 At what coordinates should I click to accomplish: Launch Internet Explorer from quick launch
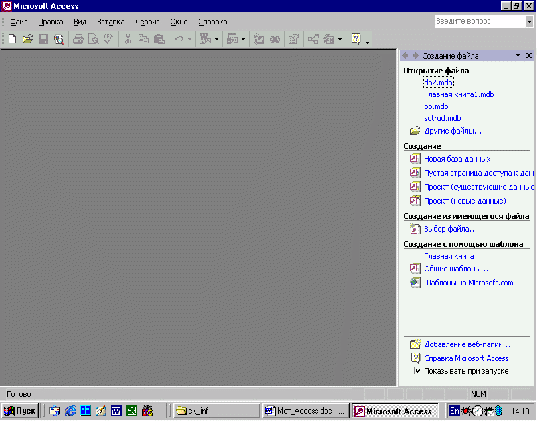pos(70,410)
